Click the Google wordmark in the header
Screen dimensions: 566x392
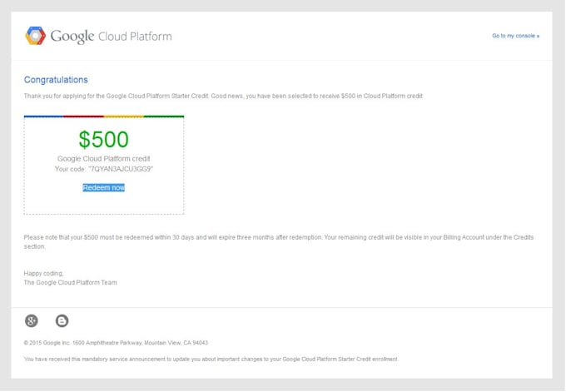pos(72,37)
